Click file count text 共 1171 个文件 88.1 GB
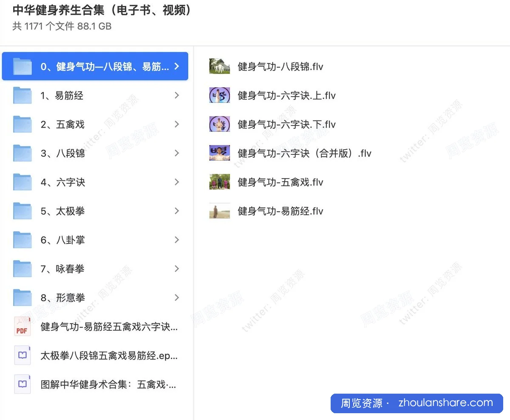The height and width of the screenshot is (420, 510). [62, 26]
